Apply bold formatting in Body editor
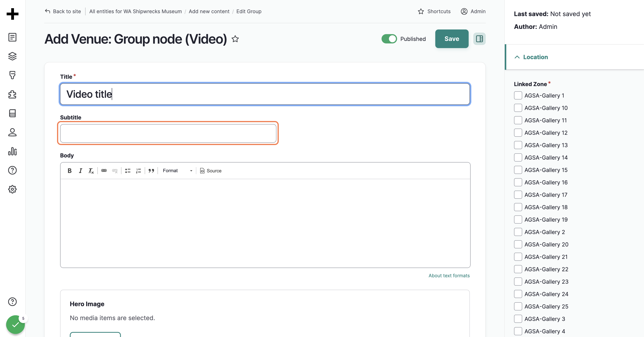This screenshot has width=644, height=337. 69,171
